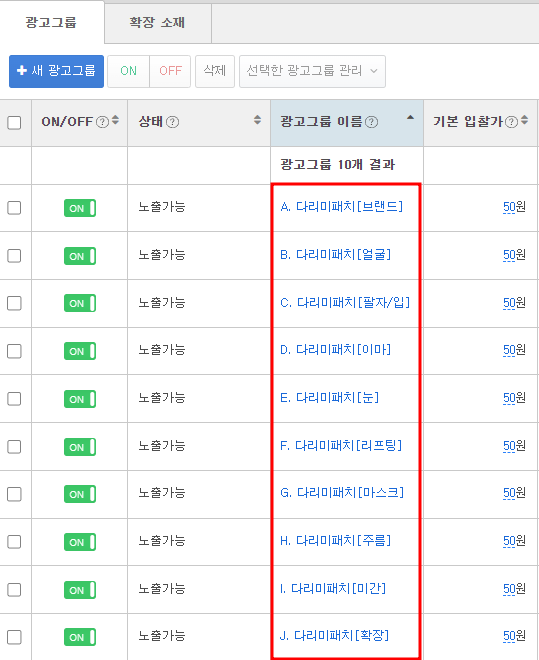This screenshot has width=539, height=660.
Task: Tick the select-all checkbox in header
Action: tap(14, 123)
